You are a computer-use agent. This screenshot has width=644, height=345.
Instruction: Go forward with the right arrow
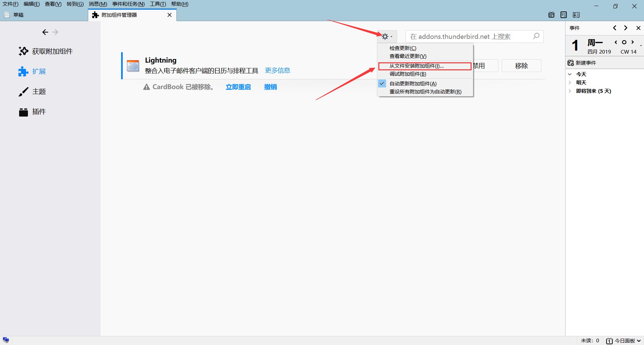pyautogui.click(x=55, y=32)
